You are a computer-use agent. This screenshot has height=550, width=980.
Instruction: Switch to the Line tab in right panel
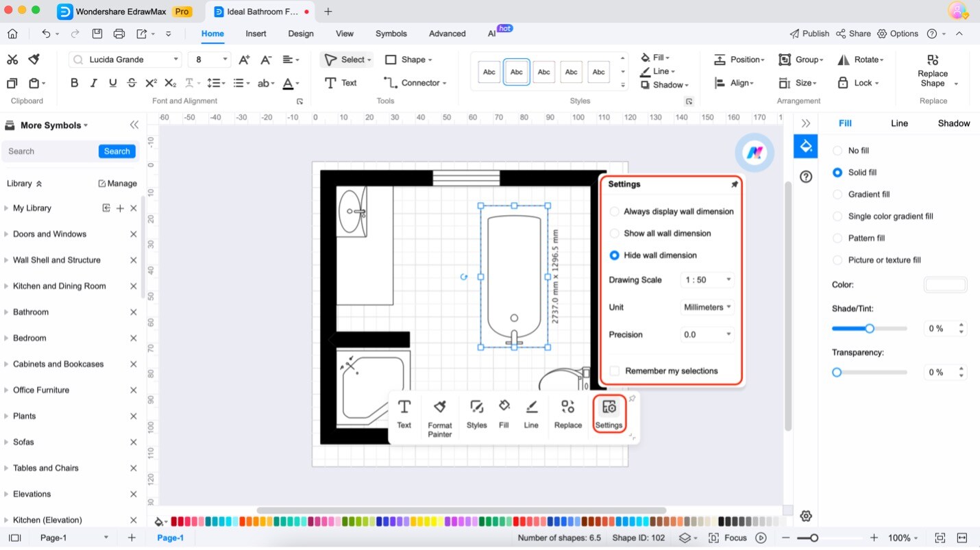pyautogui.click(x=899, y=123)
